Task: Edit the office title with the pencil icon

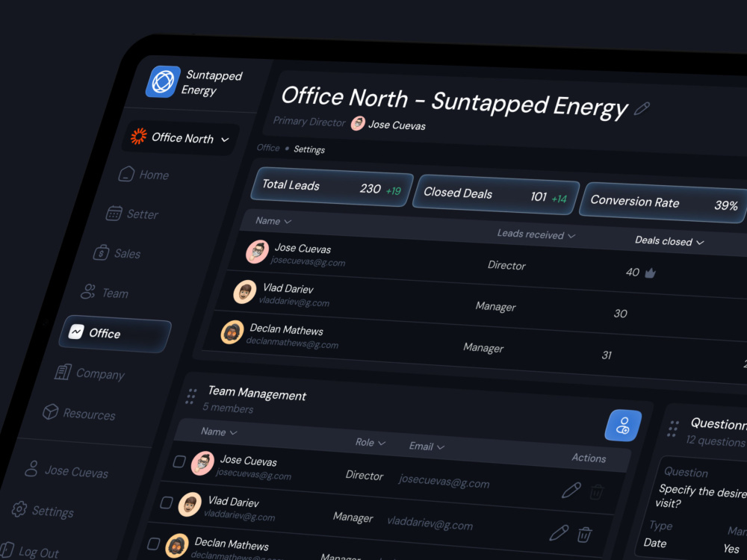Action: point(642,108)
